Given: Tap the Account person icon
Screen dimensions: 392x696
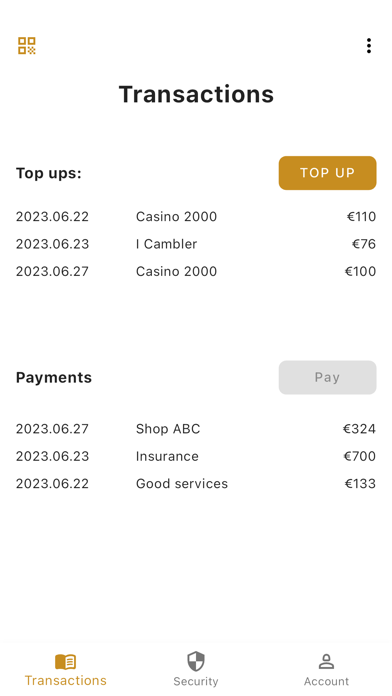Looking at the screenshot, I should (x=326, y=661).
